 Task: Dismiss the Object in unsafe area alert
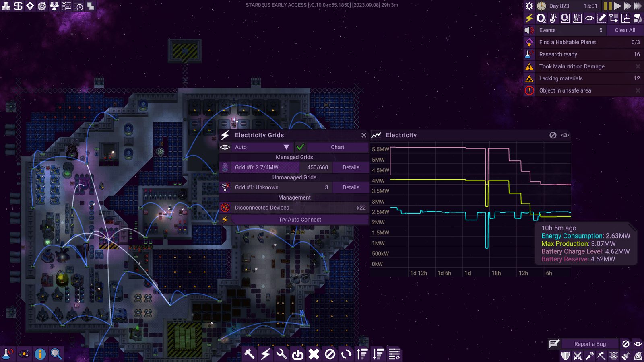click(638, 90)
